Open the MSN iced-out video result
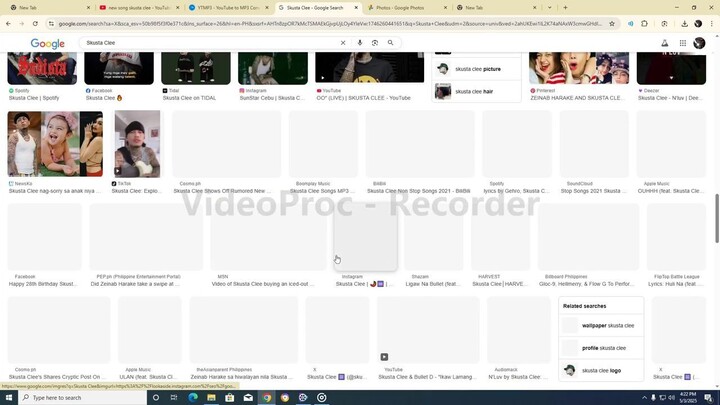Viewport: 720px width, 405px height. (268, 245)
